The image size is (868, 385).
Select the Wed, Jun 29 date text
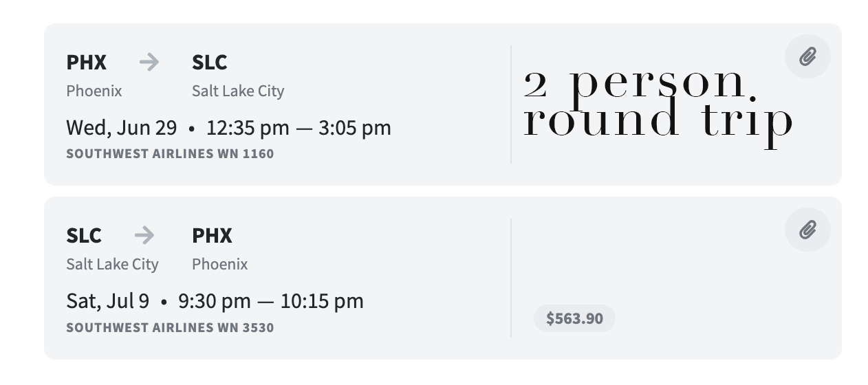coord(121,128)
